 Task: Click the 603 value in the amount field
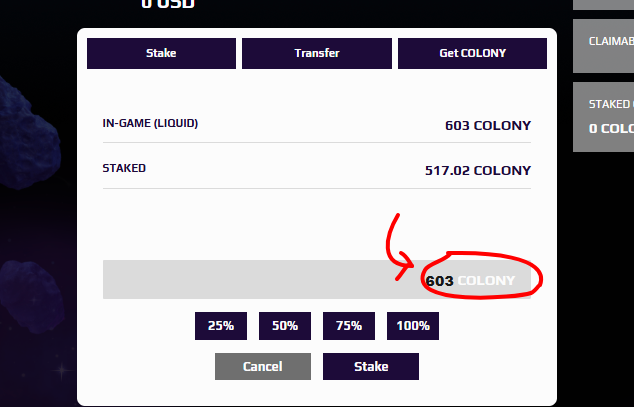tap(440, 280)
